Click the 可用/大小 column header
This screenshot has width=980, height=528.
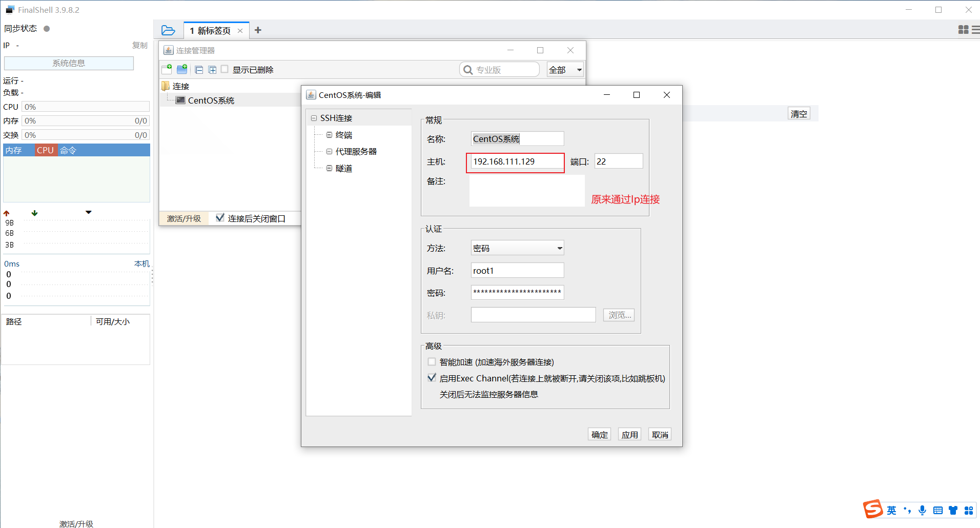pos(113,321)
